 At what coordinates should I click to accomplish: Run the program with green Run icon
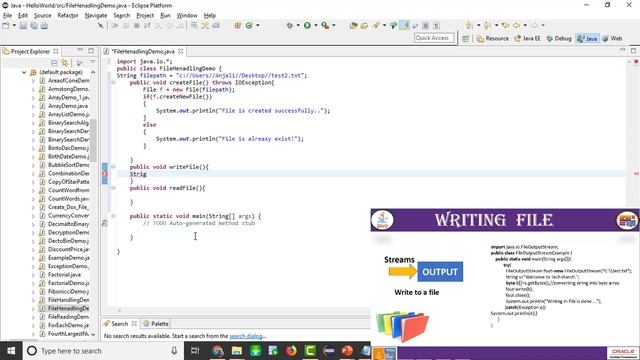(x=307, y=25)
